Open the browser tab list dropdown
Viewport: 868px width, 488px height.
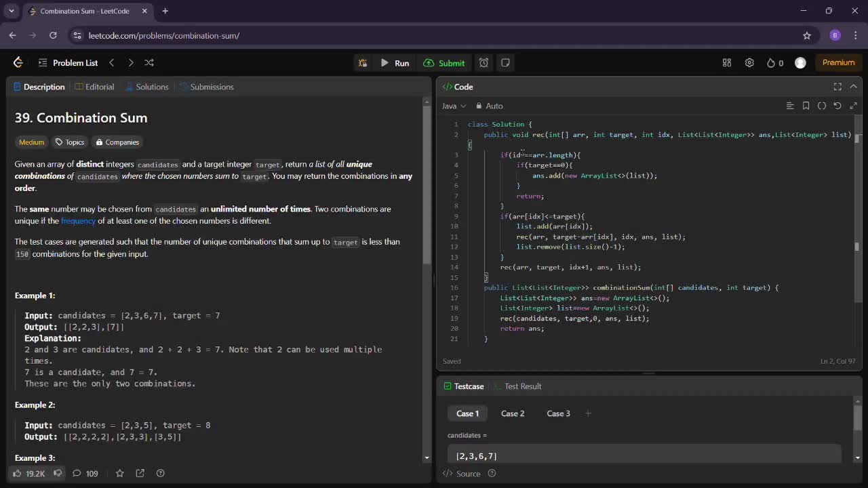coord(11,11)
